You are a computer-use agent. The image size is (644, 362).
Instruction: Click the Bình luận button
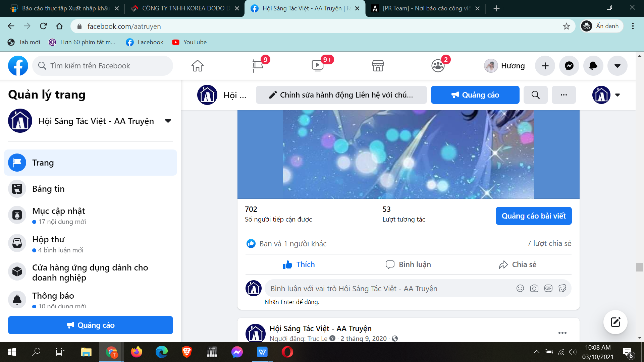(408, 264)
